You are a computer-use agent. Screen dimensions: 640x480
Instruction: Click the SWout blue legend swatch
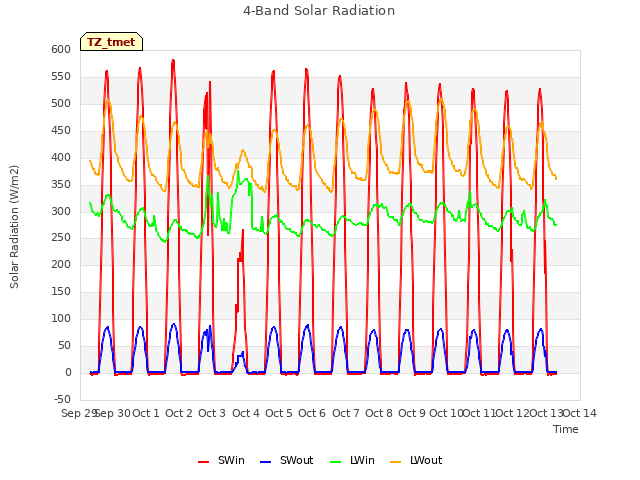coord(265,462)
